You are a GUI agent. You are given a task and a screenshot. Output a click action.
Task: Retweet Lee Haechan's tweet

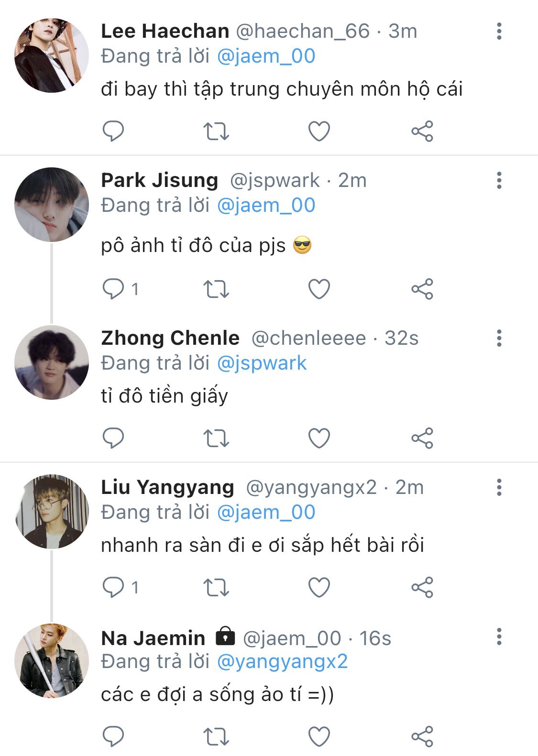point(216,131)
